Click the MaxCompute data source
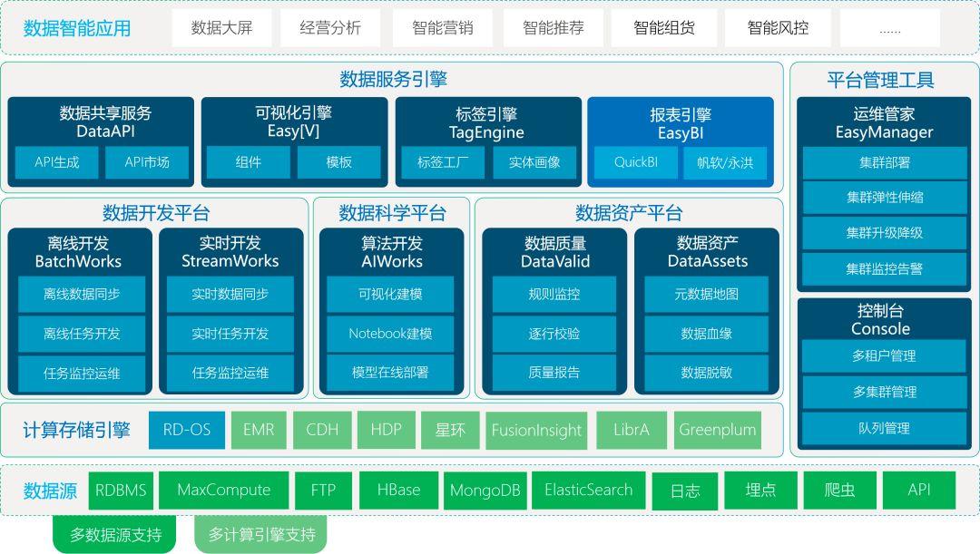This screenshot has height=554, width=980. click(x=224, y=491)
